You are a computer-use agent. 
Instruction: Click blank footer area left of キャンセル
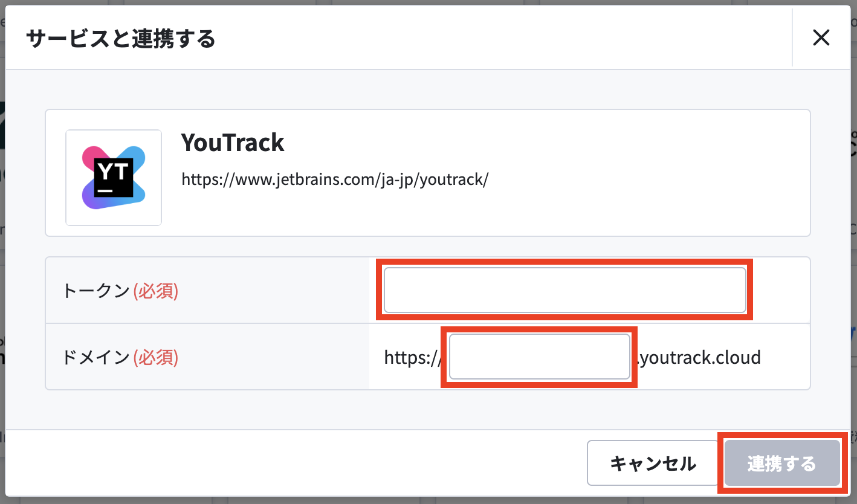(290, 463)
